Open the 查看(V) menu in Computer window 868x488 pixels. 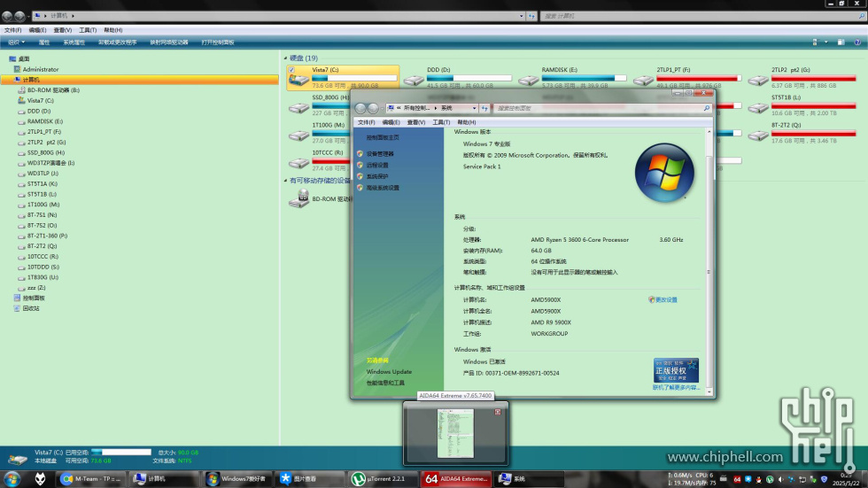click(x=63, y=30)
